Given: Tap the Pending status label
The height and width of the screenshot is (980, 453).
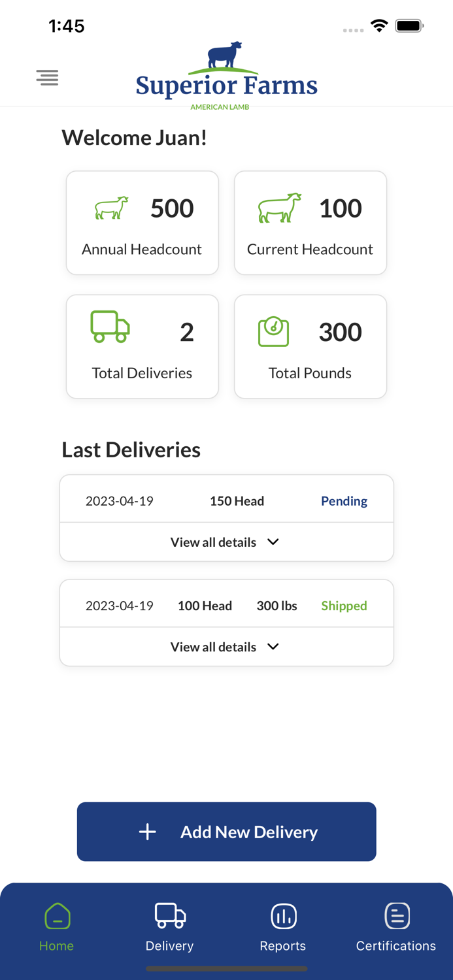Looking at the screenshot, I should pos(344,501).
